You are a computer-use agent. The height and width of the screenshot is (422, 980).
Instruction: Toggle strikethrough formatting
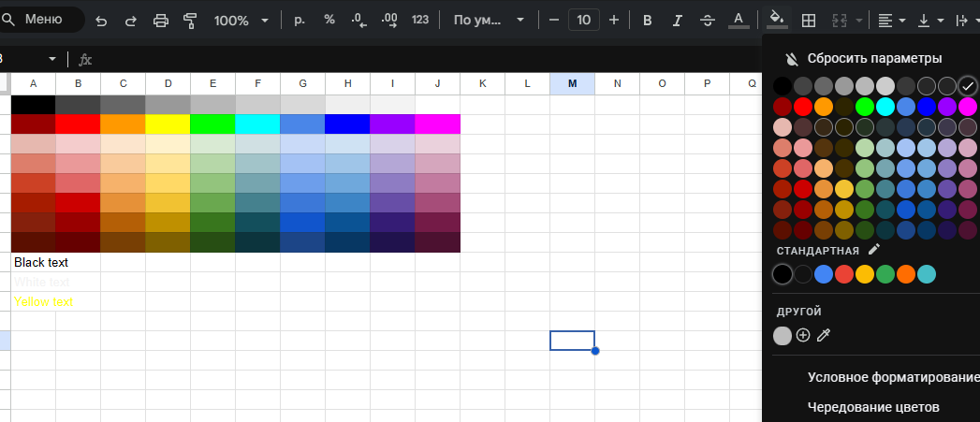click(708, 21)
